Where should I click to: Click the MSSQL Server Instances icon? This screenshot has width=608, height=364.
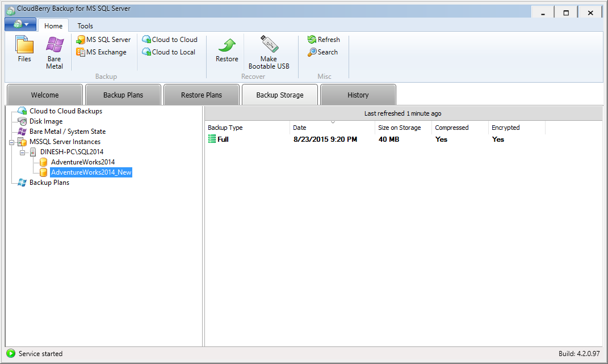point(22,142)
